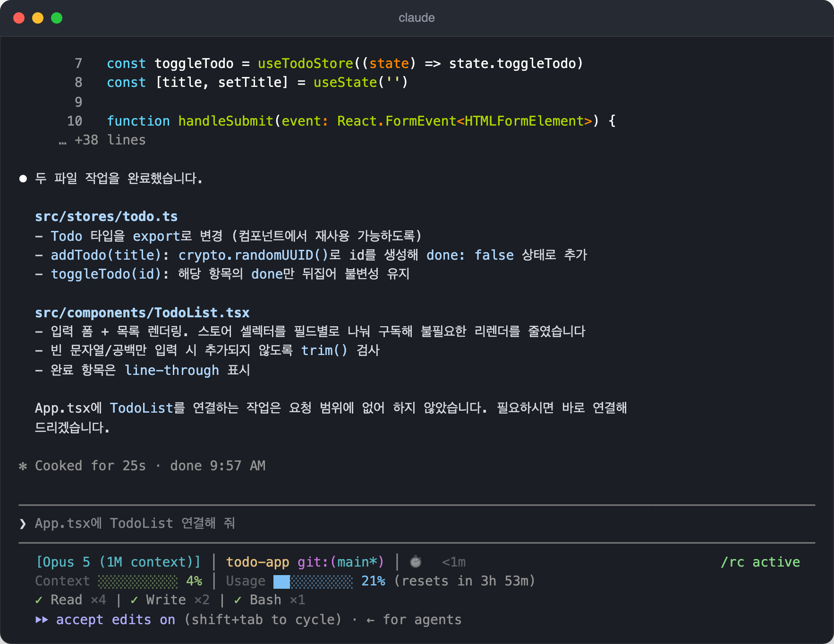Click the 'todo-app' directory name
The width and height of the screenshot is (834, 644).
(257, 562)
